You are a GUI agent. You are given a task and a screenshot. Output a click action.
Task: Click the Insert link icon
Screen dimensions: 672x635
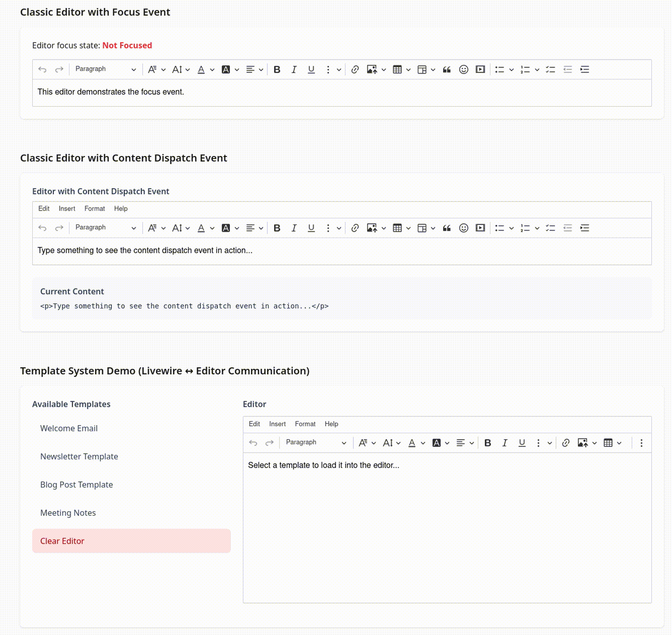point(355,69)
